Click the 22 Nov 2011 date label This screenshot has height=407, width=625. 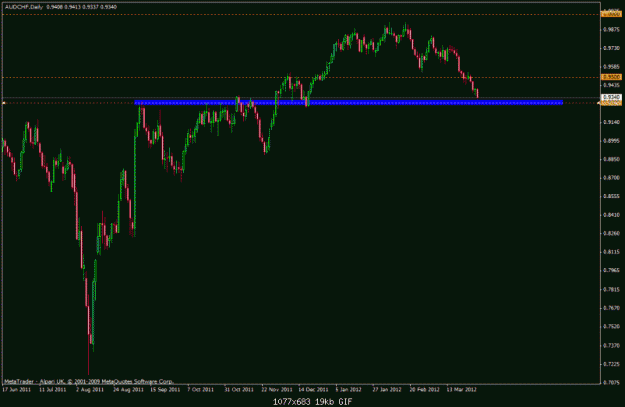[277, 389]
